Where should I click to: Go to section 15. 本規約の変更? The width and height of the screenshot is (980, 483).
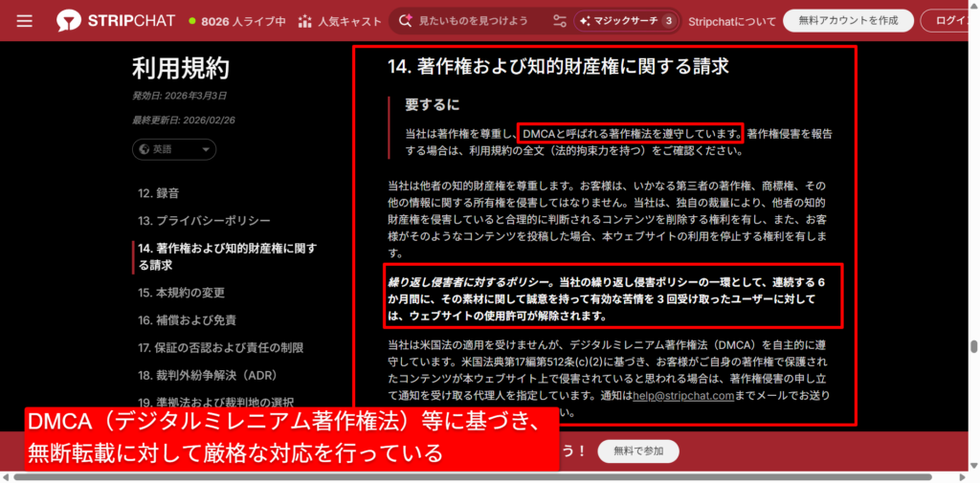click(181, 293)
